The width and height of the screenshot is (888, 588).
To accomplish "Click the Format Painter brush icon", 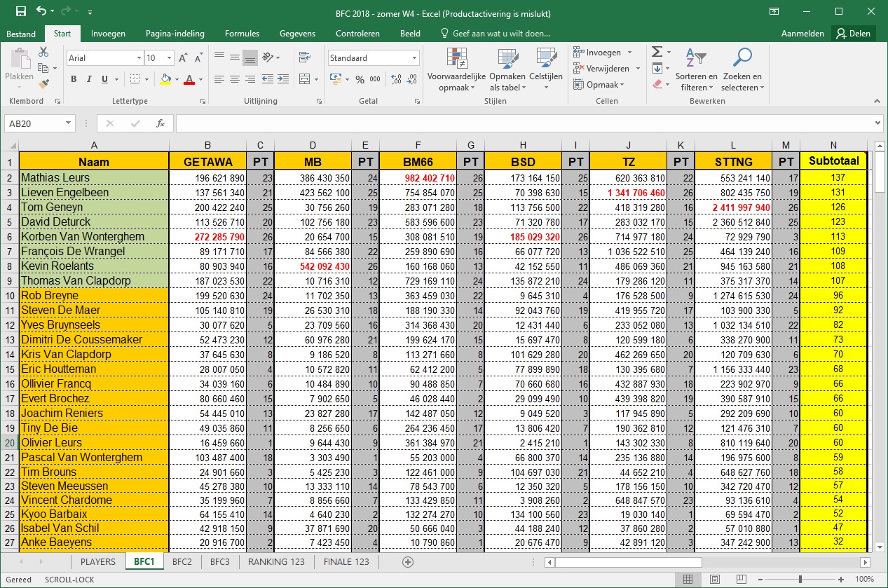I will click(43, 83).
